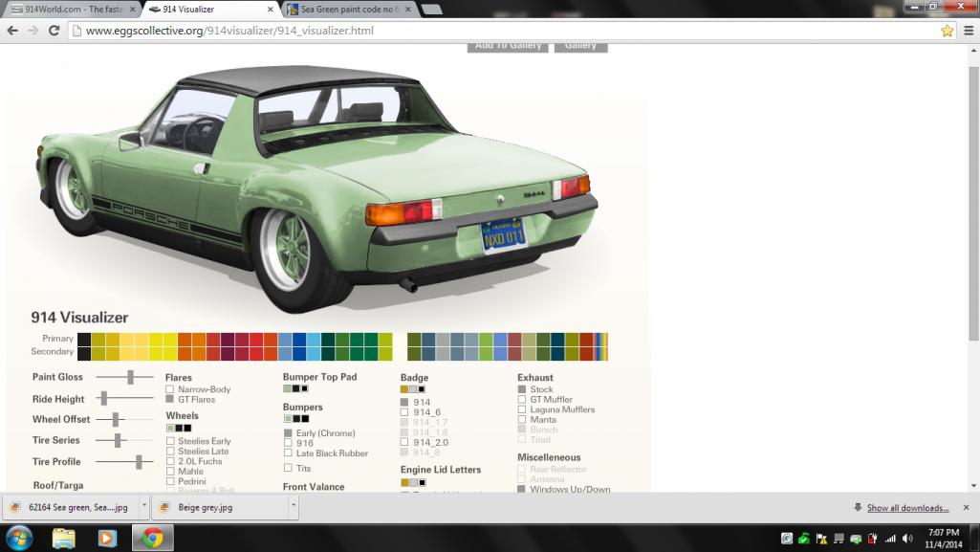Check the 916 bumpers option
This screenshot has width=980, height=552.
pos(288,443)
